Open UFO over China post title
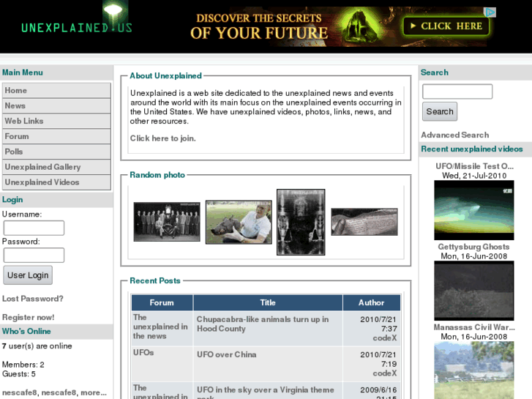The image size is (532, 399). coord(227,354)
